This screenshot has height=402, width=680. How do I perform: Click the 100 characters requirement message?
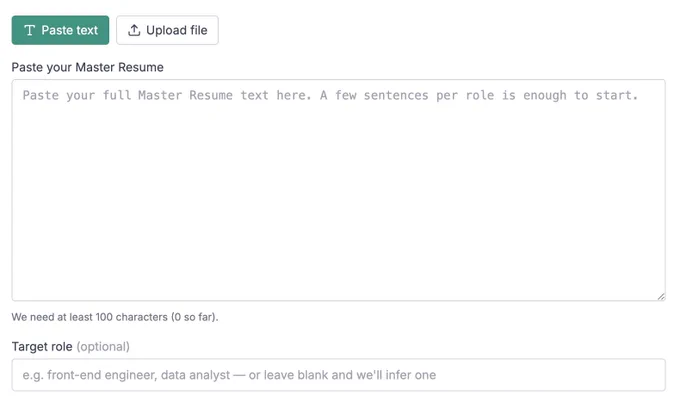(115, 317)
